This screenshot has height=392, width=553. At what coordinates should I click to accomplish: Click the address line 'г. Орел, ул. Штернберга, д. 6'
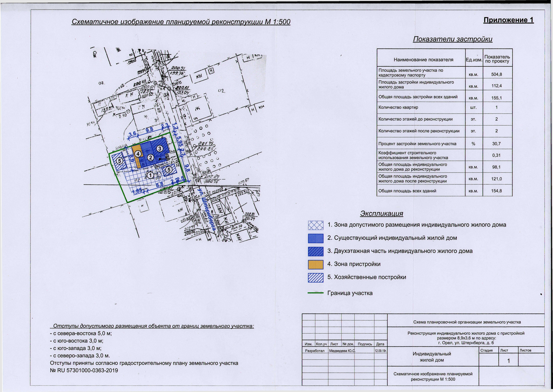[x=466, y=343]
